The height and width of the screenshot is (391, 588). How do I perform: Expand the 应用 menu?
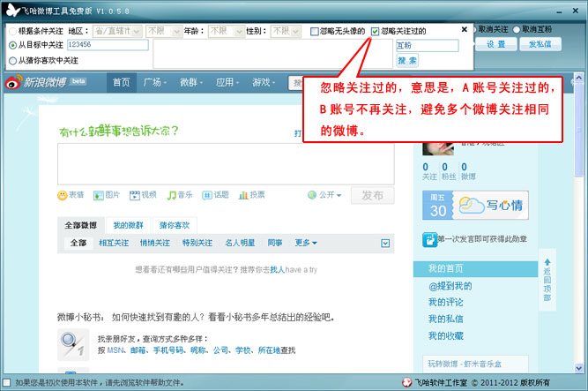(x=227, y=82)
